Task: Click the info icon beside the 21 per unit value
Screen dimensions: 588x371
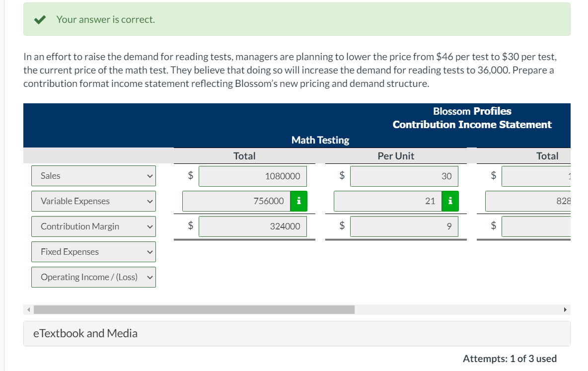Action: coord(450,201)
